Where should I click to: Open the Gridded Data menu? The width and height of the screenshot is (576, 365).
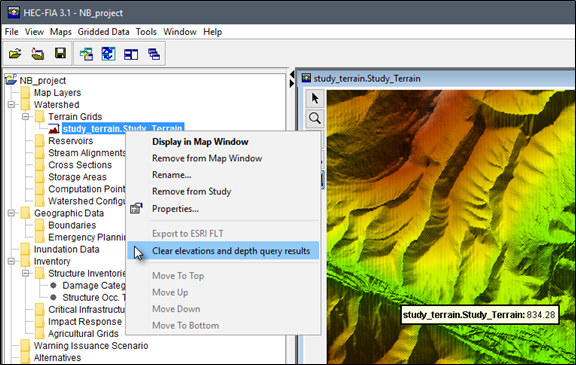click(103, 32)
